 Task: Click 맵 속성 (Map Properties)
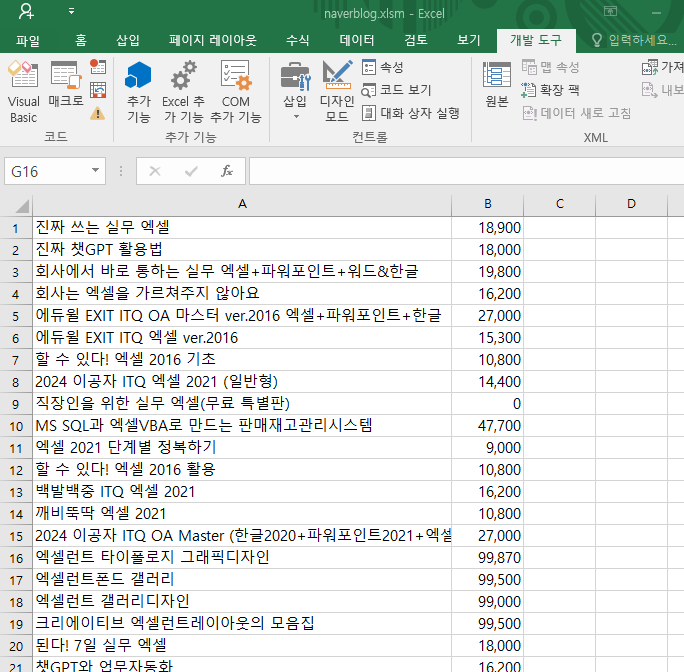tap(551, 67)
